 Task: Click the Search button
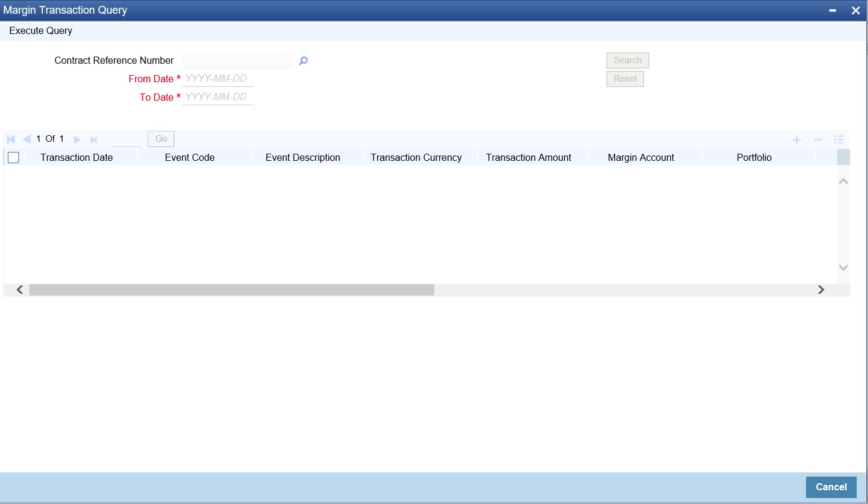point(627,60)
